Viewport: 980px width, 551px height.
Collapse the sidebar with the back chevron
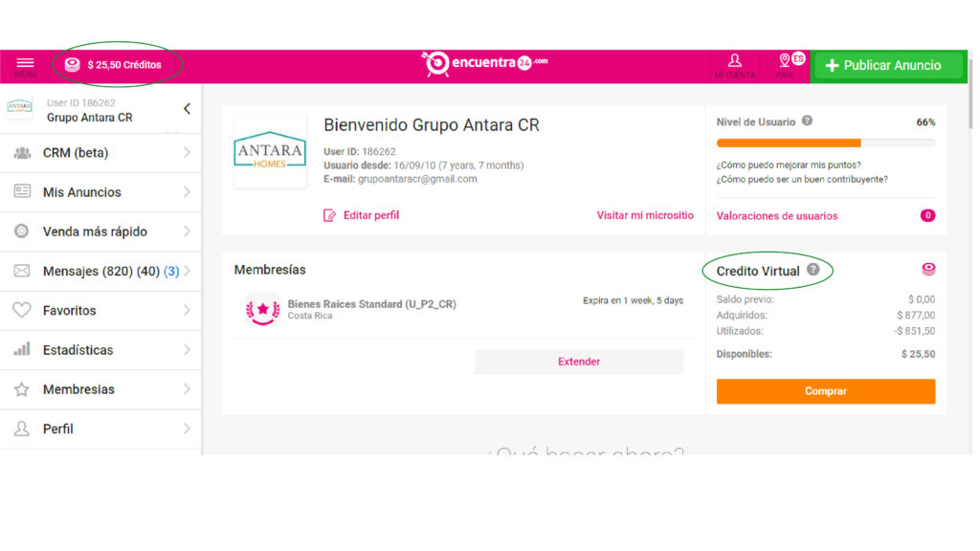click(187, 109)
